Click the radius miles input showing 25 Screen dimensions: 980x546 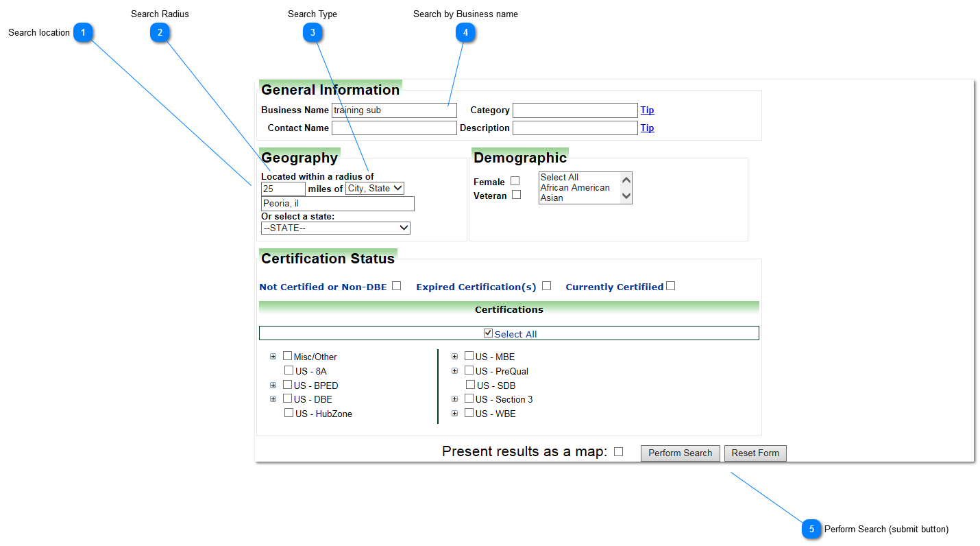(283, 189)
